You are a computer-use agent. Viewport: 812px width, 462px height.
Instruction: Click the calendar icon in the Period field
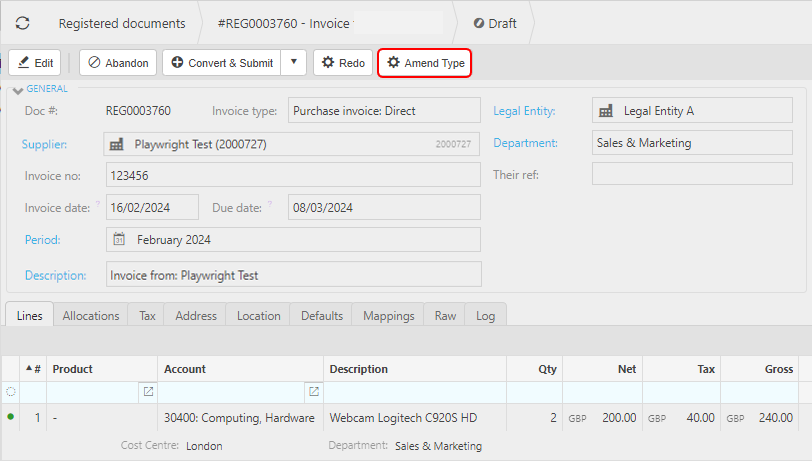click(119, 240)
